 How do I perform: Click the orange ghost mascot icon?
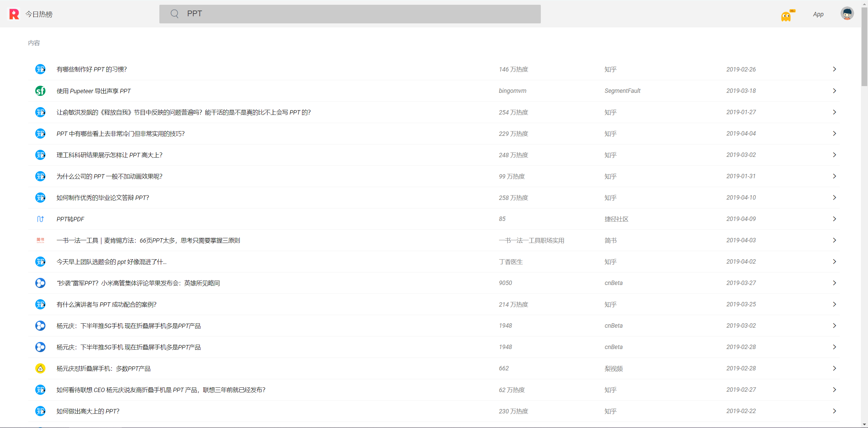click(x=786, y=16)
